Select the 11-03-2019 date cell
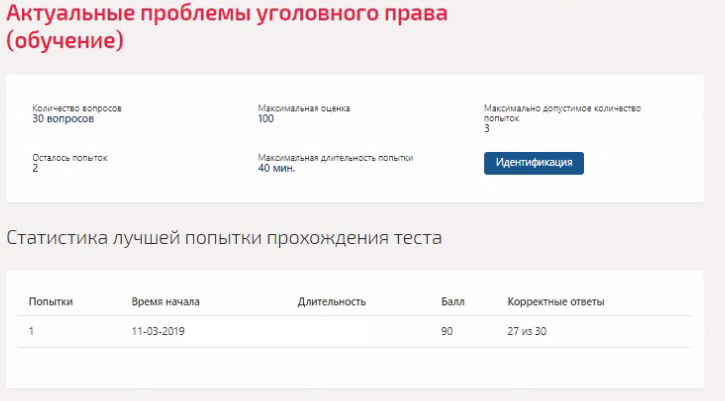This screenshot has width=725, height=401. (x=158, y=331)
